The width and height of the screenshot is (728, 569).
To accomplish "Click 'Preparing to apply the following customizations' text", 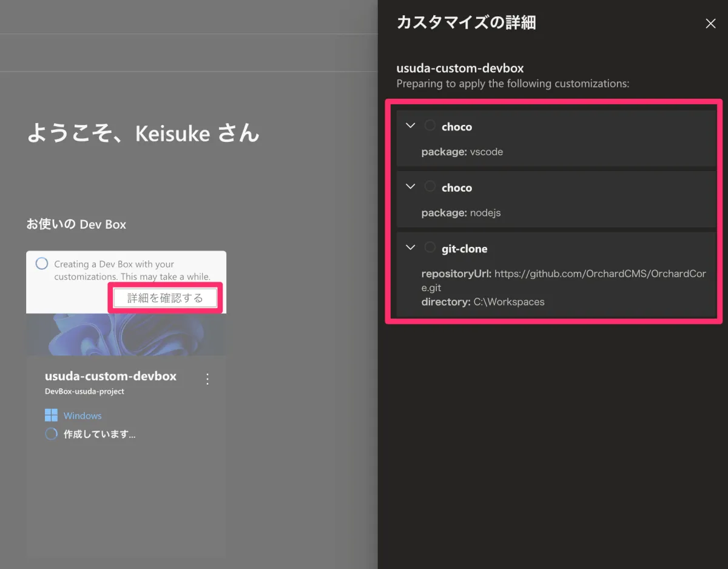I will click(x=513, y=84).
